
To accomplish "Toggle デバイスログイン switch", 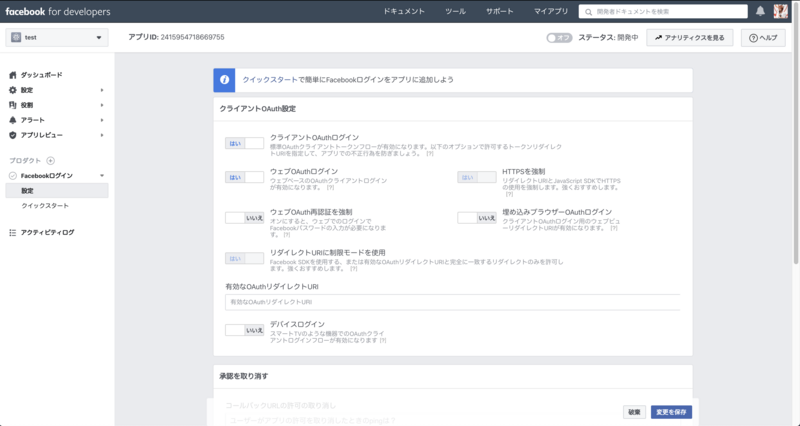I will coord(244,330).
